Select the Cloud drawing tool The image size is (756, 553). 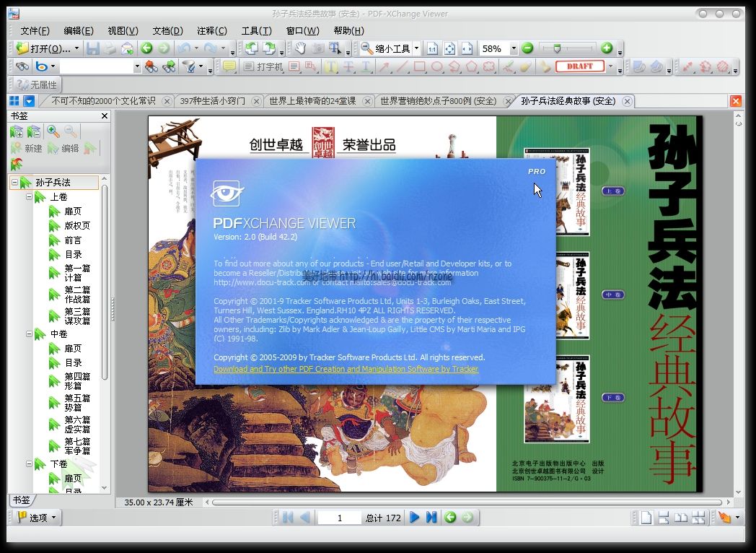click(x=489, y=66)
